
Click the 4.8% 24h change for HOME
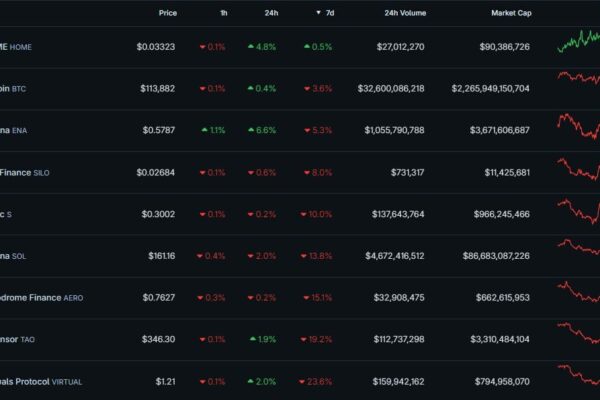click(262, 47)
